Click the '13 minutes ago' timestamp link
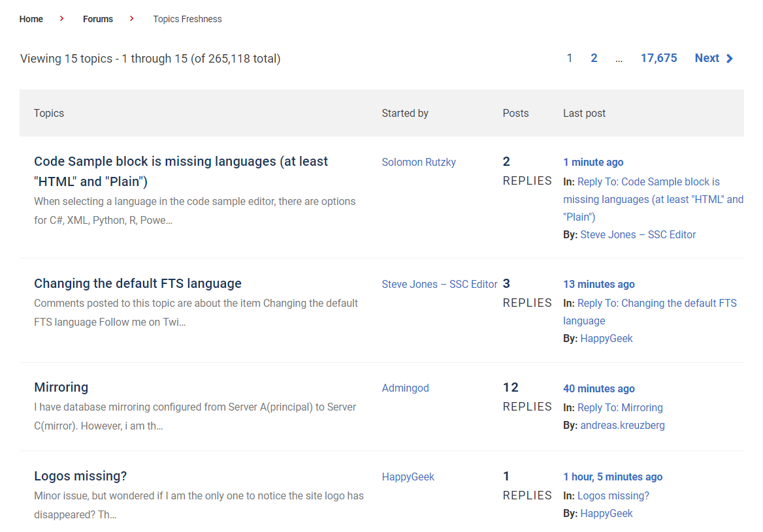Viewport: 763px width, 532px height. (598, 284)
